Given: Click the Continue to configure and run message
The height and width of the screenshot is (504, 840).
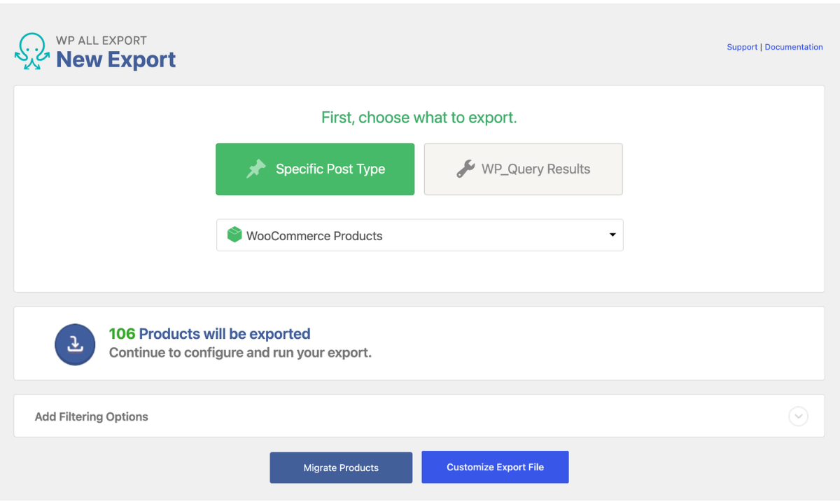Looking at the screenshot, I should [x=240, y=353].
